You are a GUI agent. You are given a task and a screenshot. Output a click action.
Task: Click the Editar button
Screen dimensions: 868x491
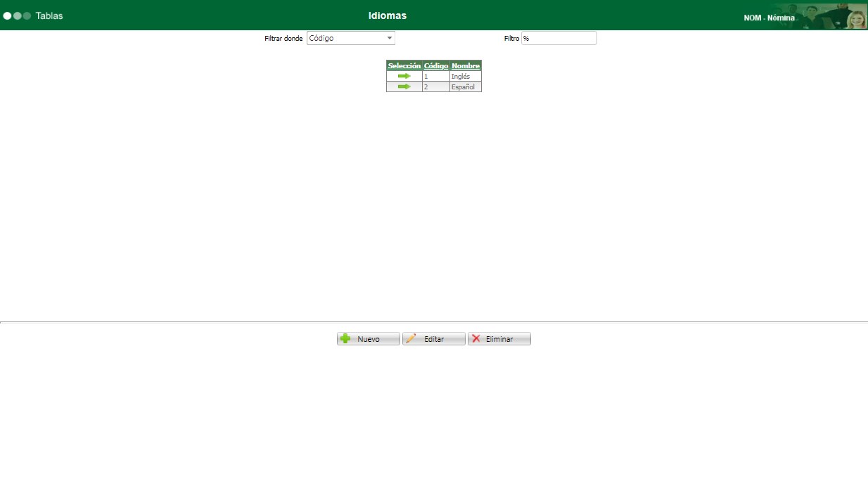click(434, 339)
